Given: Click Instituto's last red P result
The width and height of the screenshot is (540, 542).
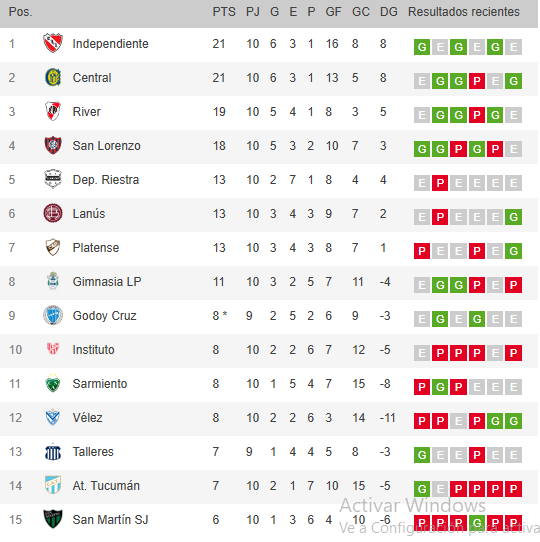Looking at the screenshot, I should [x=513, y=353].
